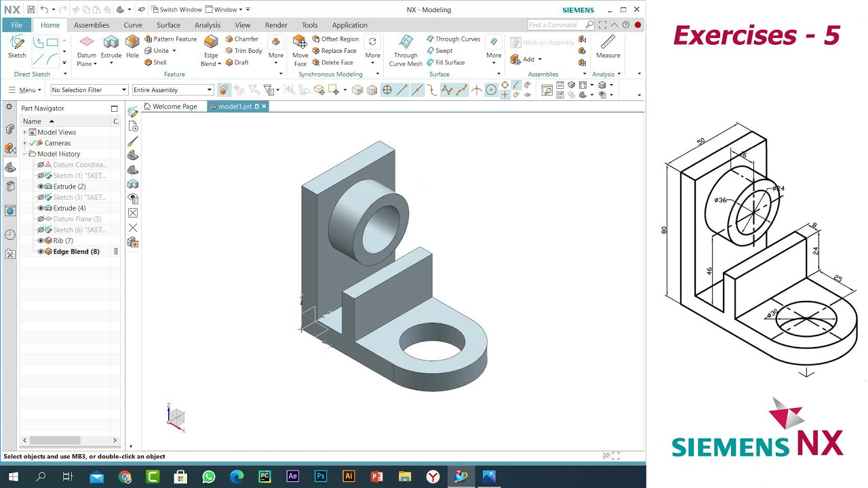The height and width of the screenshot is (488, 868).
Task: Switch to the Curve ribbon tab
Action: click(133, 25)
